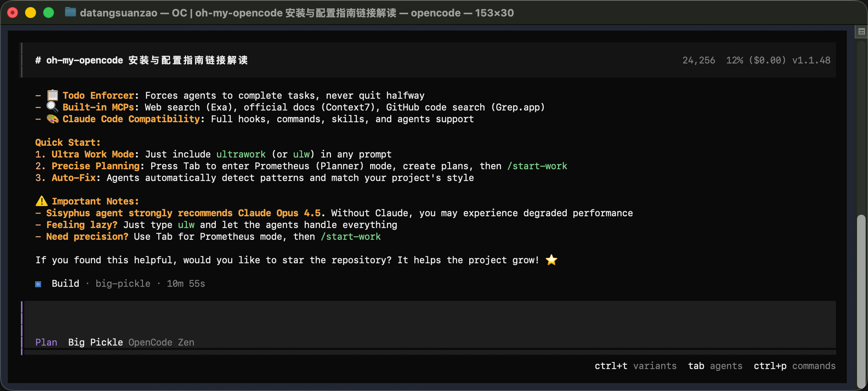Click the clipboard emoji beside Todo Enforcer
The image size is (868, 391).
tap(52, 95)
